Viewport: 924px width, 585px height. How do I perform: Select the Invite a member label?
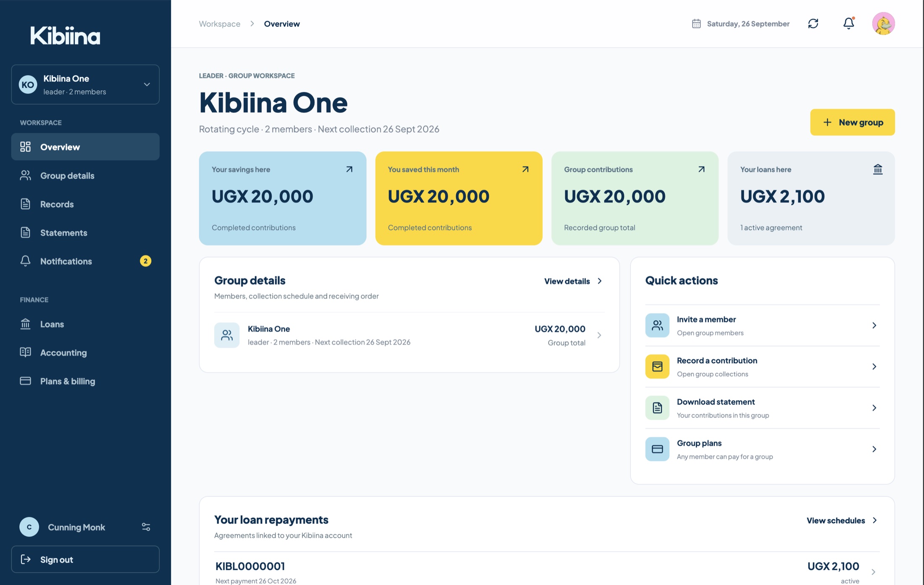pos(706,319)
